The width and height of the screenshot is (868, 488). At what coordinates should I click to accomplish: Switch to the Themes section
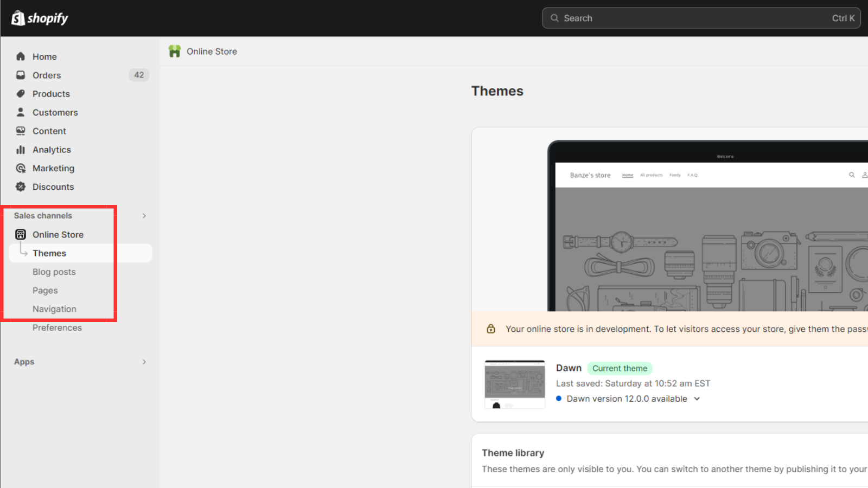(49, 253)
